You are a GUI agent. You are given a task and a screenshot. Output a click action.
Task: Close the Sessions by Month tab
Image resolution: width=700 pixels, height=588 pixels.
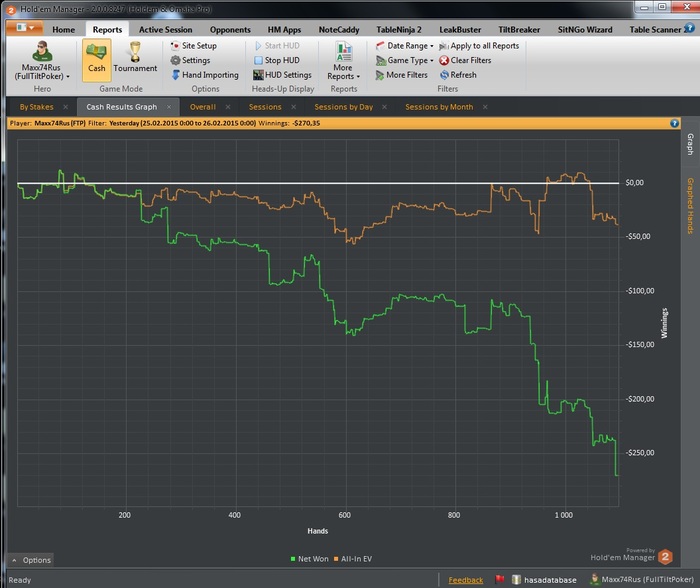click(x=485, y=107)
